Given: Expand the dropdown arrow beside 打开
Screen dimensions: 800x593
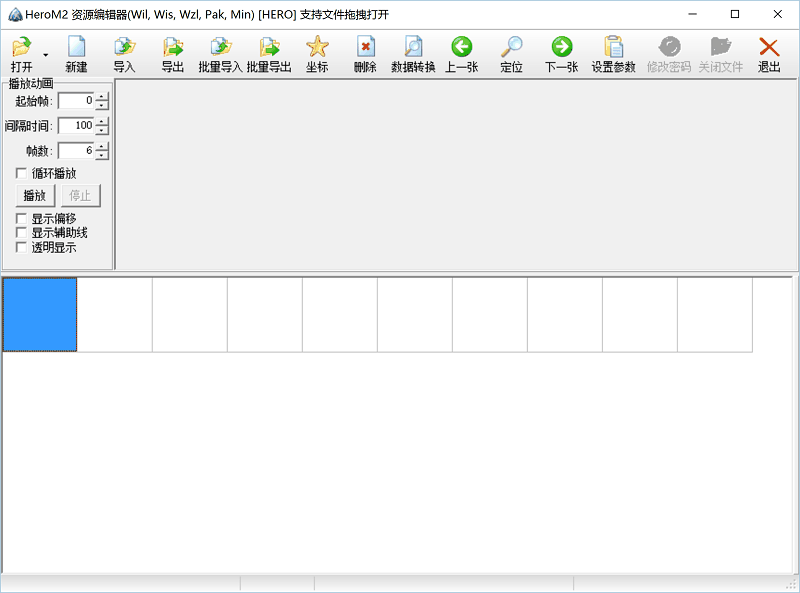Looking at the screenshot, I should [45, 55].
